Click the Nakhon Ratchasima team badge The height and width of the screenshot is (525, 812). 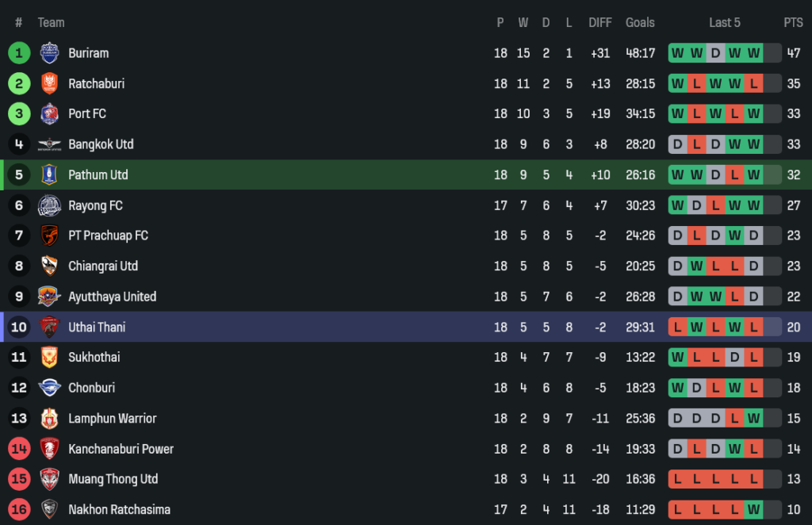pos(49,509)
